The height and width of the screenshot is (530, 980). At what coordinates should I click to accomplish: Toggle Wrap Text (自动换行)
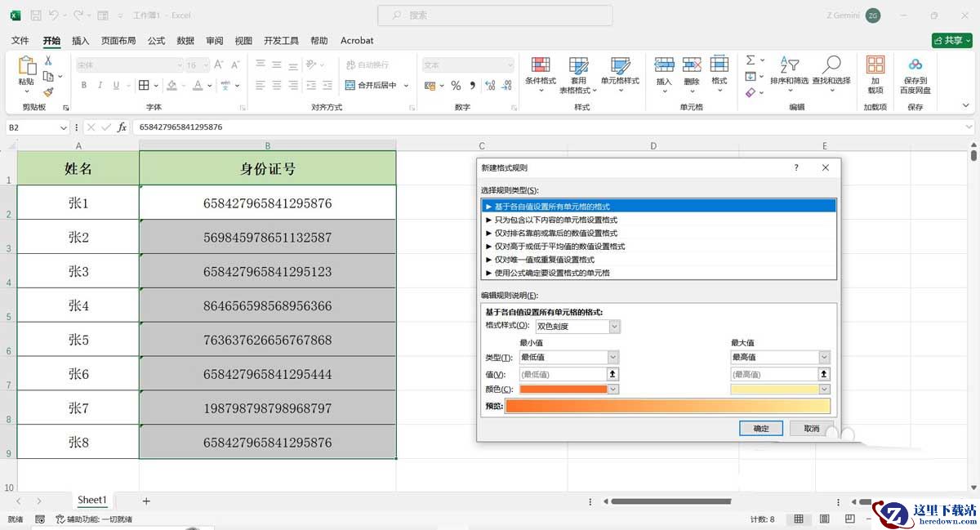[x=367, y=65]
